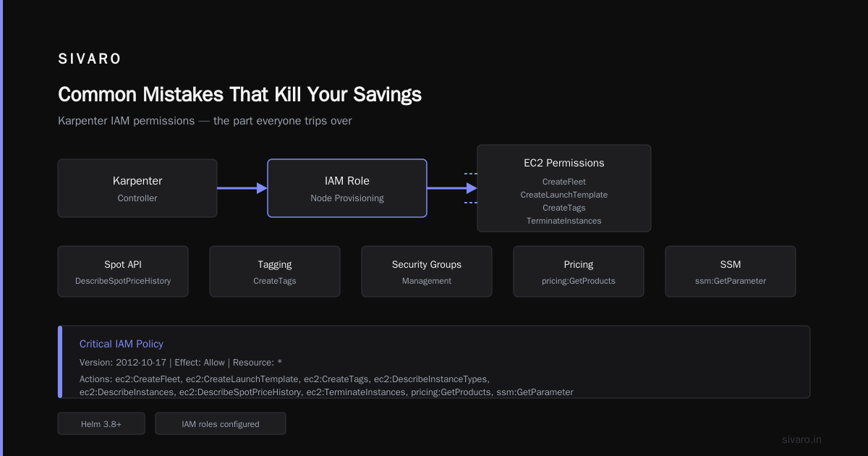Click the IAM roles configured badge
The image size is (868, 456).
[x=221, y=423]
